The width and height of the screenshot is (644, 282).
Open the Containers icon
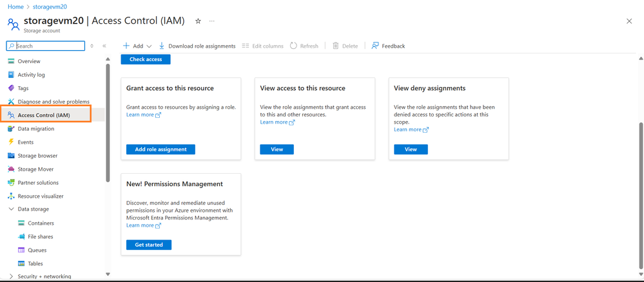point(21,223)
